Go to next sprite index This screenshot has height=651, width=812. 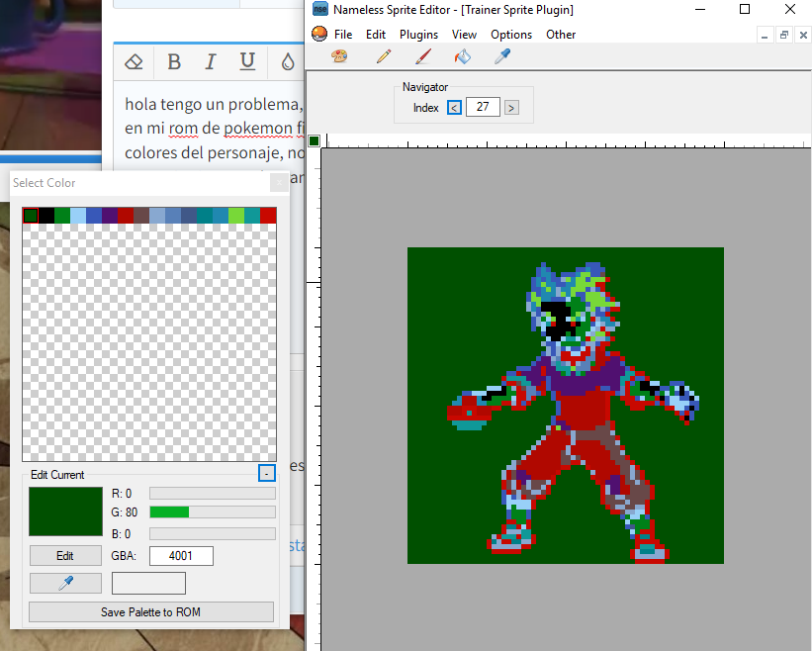click(x=511, y=107)
